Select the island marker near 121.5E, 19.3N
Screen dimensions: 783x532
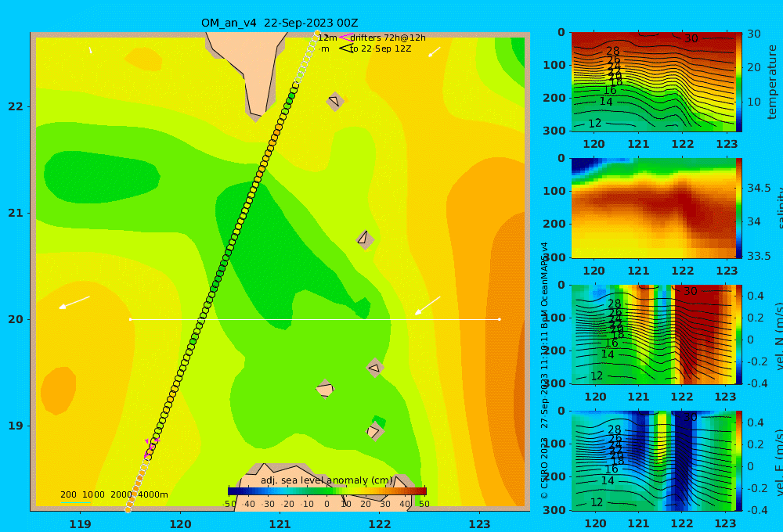click(x=325, y=389)
